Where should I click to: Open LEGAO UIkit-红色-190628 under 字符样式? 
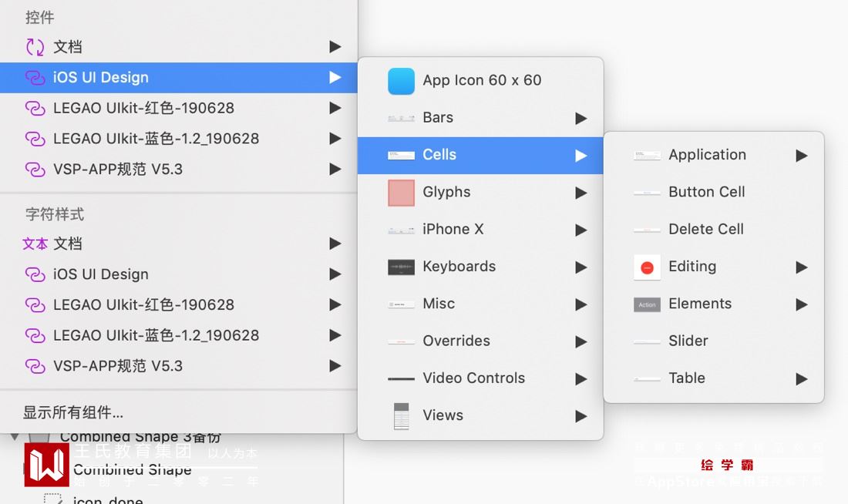[179, 305]
